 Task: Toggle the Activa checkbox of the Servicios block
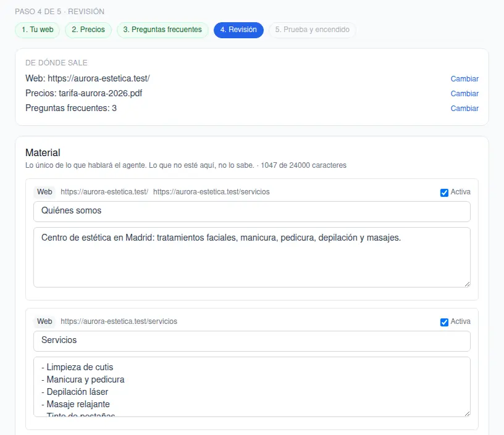pos(444,322)
